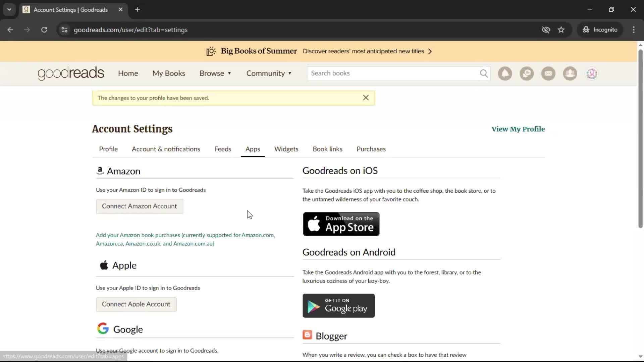Open the profile avatar menu
The height and width of the screenshot is (362, 644).
pyautogui.click(x=592, y=73)
